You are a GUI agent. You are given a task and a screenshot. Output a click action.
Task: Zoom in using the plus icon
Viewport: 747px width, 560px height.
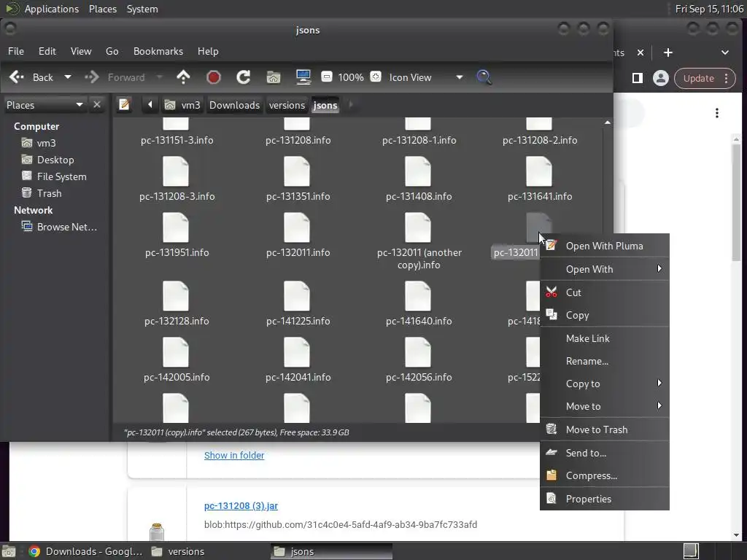[376, 77]
